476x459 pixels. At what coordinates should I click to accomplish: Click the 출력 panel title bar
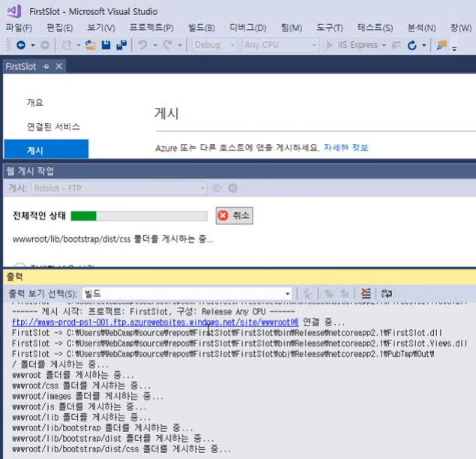(x=239, y=277)
